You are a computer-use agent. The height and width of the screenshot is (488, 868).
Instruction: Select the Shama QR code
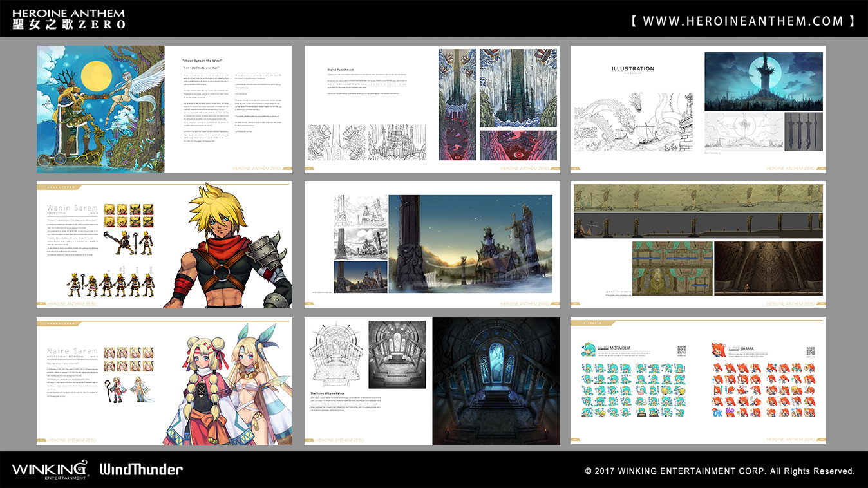click(810, 351)
